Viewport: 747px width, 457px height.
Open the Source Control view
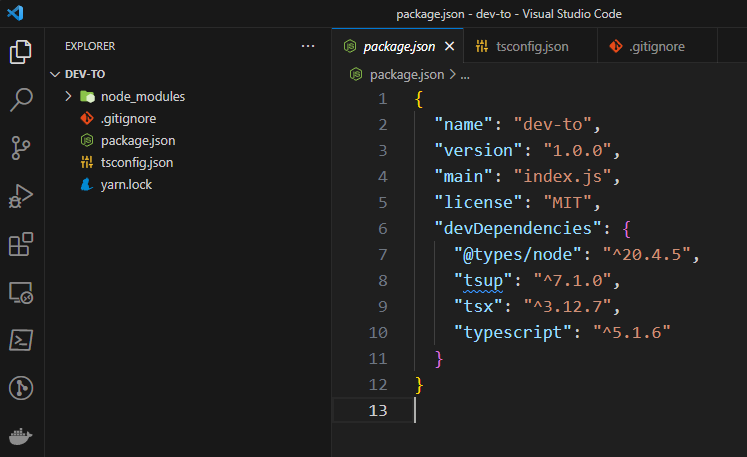coord(21,148)
